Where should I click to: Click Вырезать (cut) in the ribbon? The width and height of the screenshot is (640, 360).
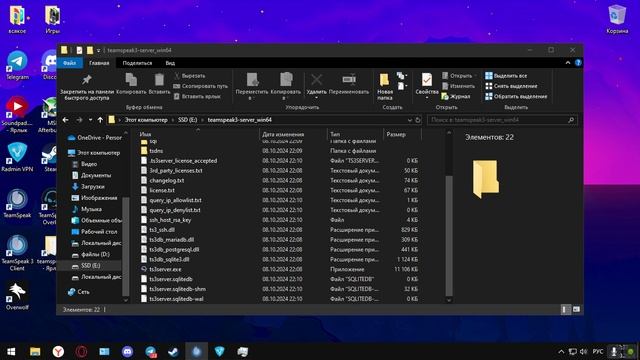click(x=190, y=76)
